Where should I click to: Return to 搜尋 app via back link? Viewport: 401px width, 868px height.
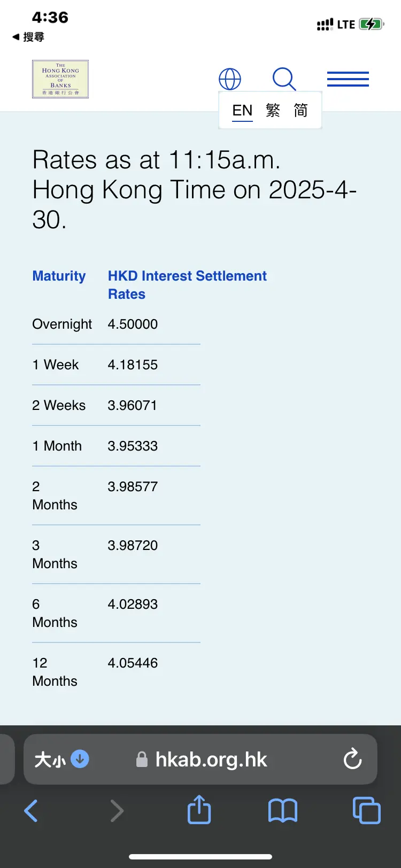[x=28, y=37]
